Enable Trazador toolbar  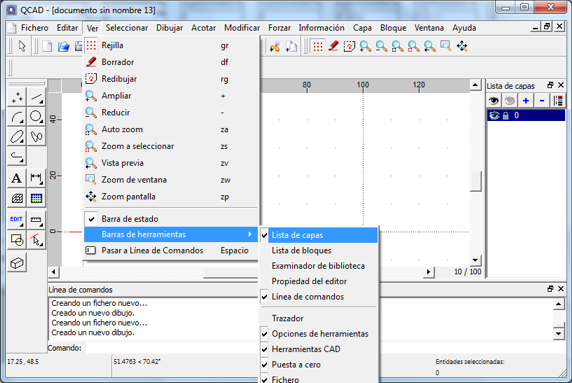[319, 318]
